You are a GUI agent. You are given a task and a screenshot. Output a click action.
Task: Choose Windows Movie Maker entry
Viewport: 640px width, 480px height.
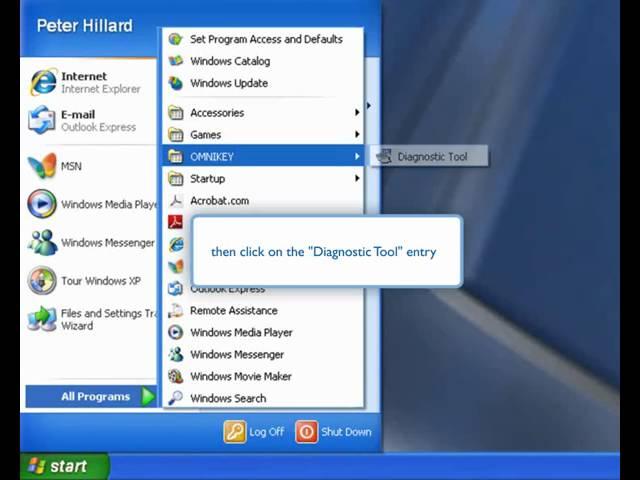pos(263,376)
